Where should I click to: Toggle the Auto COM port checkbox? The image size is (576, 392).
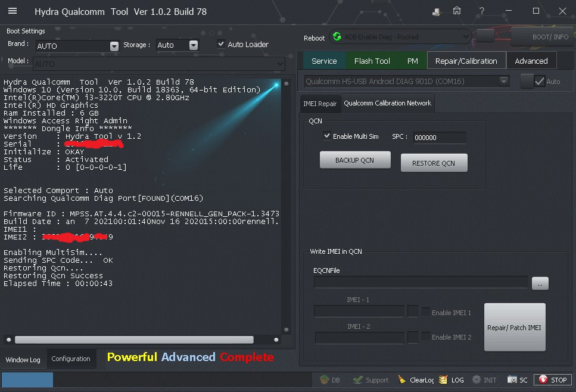539,81
